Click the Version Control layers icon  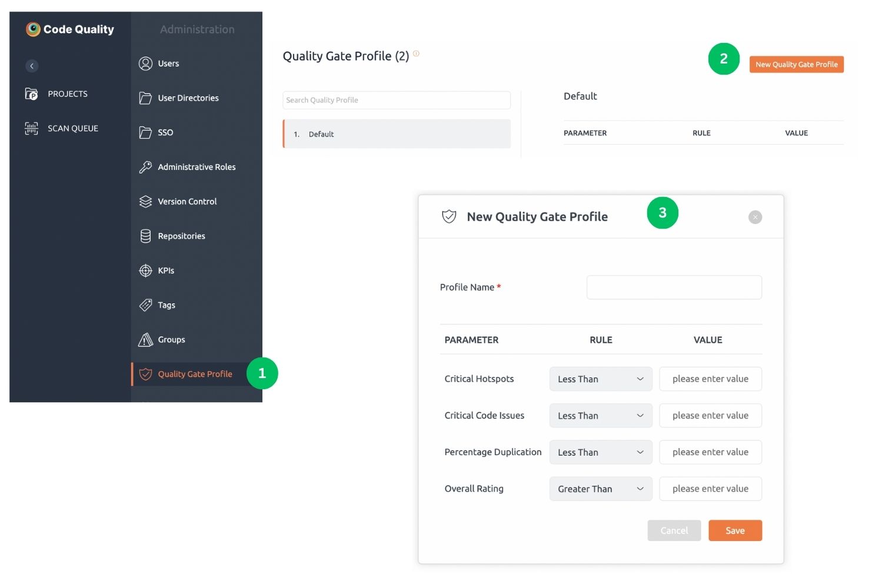pos(145,202)
